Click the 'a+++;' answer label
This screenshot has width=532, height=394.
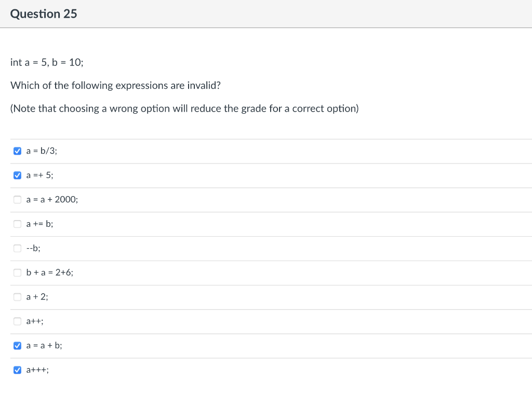(37, 370)
